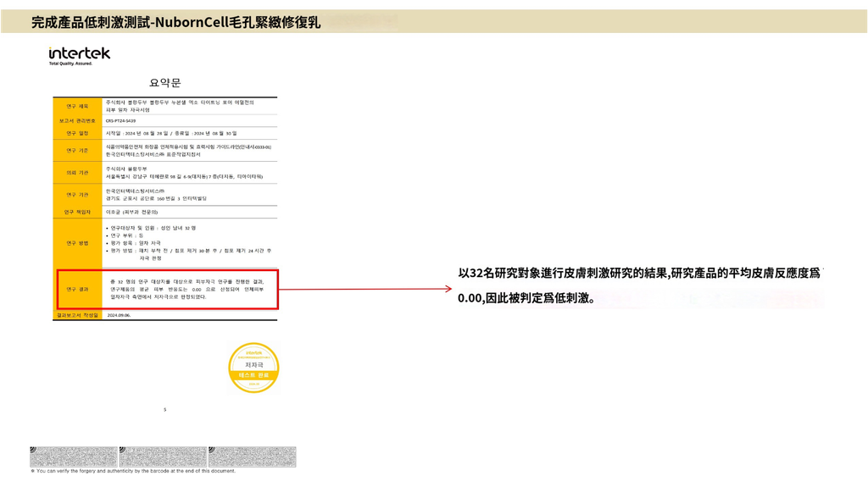The width and height of the screenshot is (868, 487).
Task: Click the slide title mentioning NubornCell
Action: pos(175,22)
